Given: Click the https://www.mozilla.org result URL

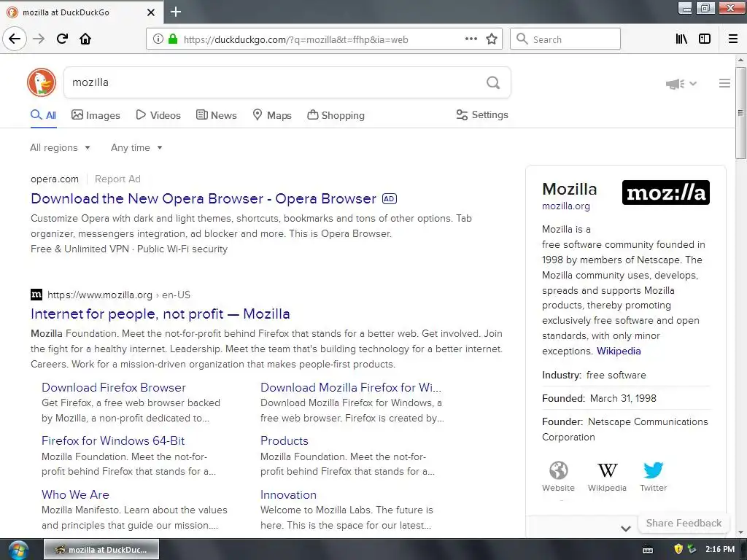Looking at the screenshot, I should tap(100, 295).
